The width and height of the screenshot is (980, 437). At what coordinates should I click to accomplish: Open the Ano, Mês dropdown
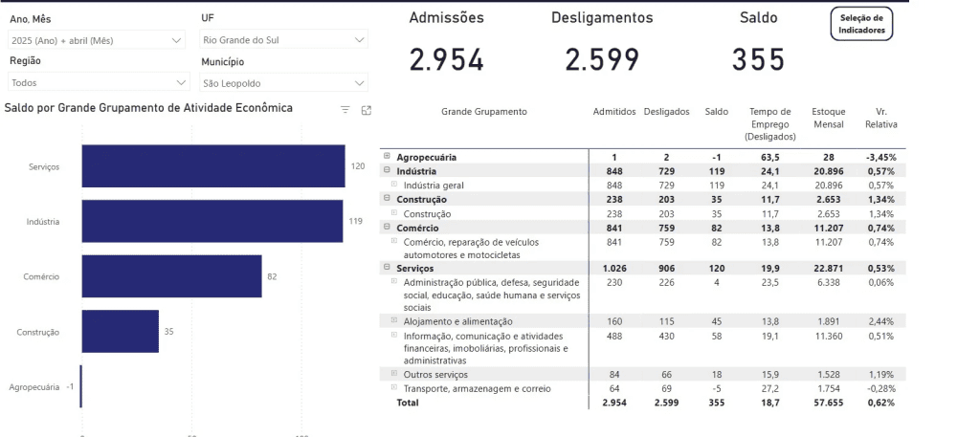click(96, 40)
